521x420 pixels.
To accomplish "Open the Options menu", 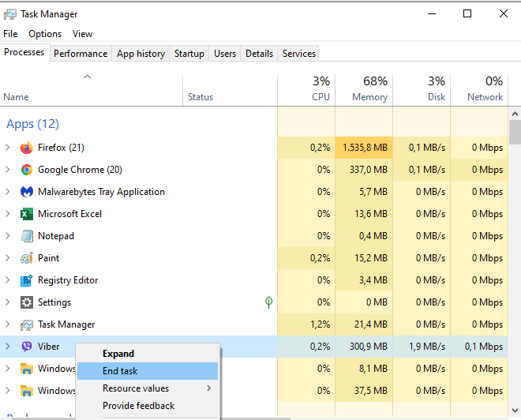I will point(45,34).
